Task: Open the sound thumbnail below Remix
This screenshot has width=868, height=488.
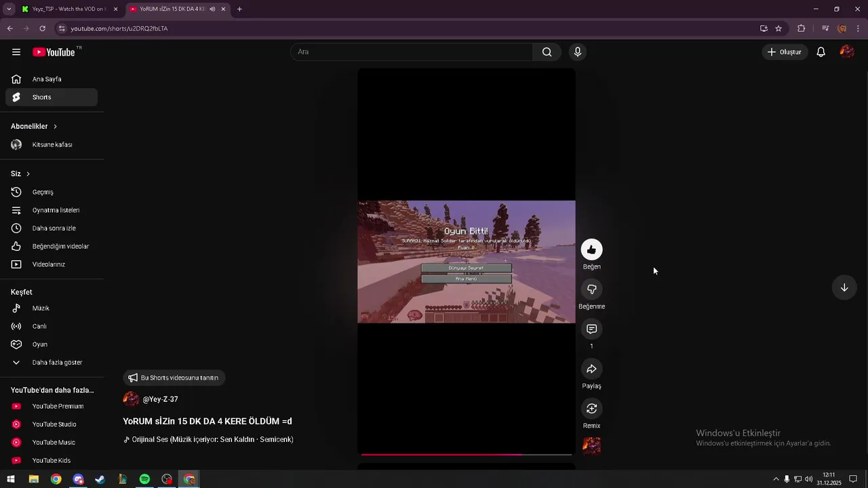Action: [x=591, y=446]
